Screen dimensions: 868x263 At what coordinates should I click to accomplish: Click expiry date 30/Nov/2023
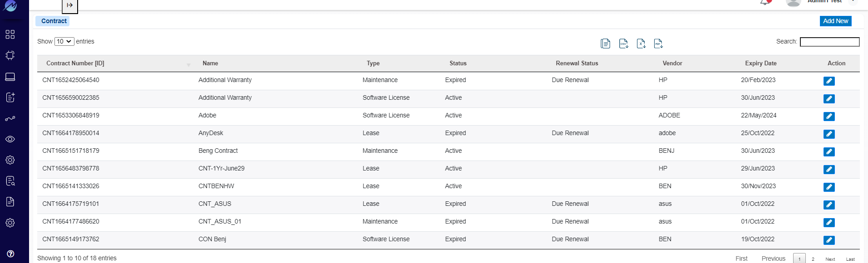click(758, 186)
